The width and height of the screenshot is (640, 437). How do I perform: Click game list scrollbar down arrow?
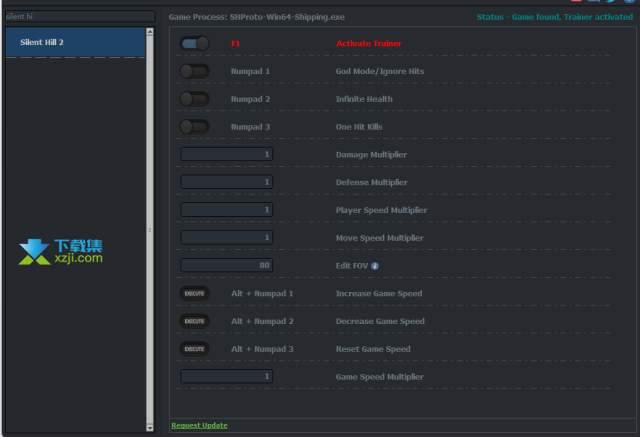150,428
